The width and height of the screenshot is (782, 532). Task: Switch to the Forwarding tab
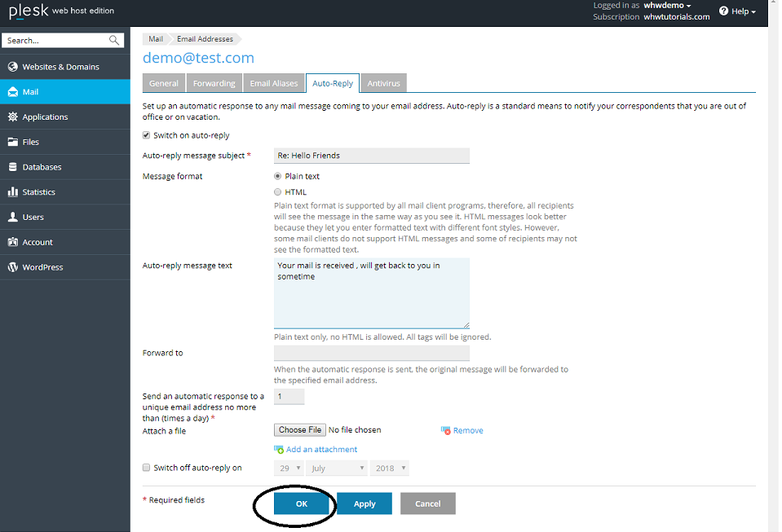(x=214, y=83)
